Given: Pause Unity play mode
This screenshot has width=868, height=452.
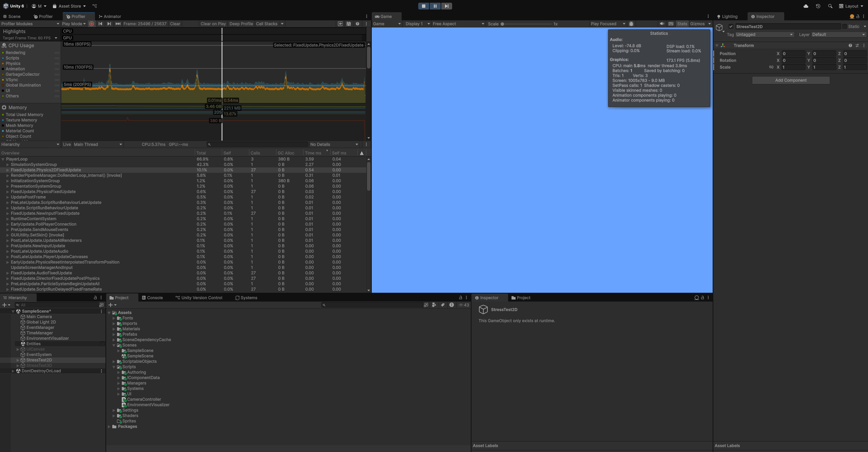Looking at the screenshot, I should tap(435, 6).
